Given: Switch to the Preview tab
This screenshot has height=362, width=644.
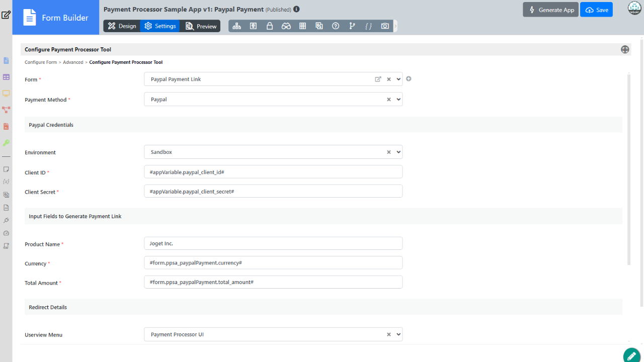Looking at the screenshot, I should pos(201,26).
